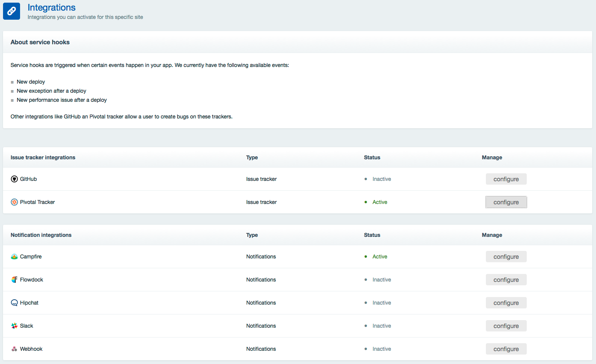Screen dimensions: 596x364
Task: Click the Integrations chain link icon
Action: point(11,11)
